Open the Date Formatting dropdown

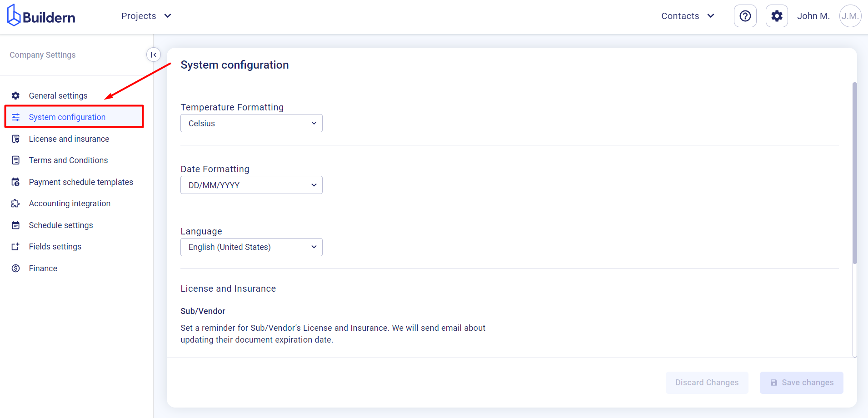coord(251,185)
